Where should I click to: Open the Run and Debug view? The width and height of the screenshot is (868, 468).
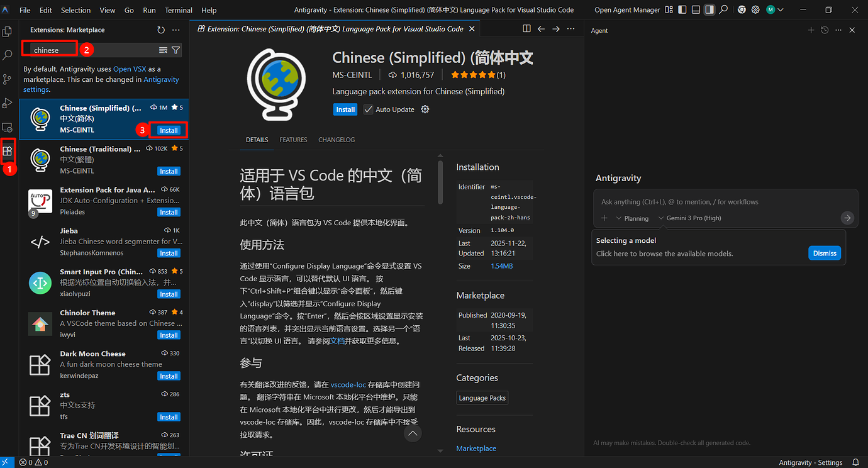[8, 103]
